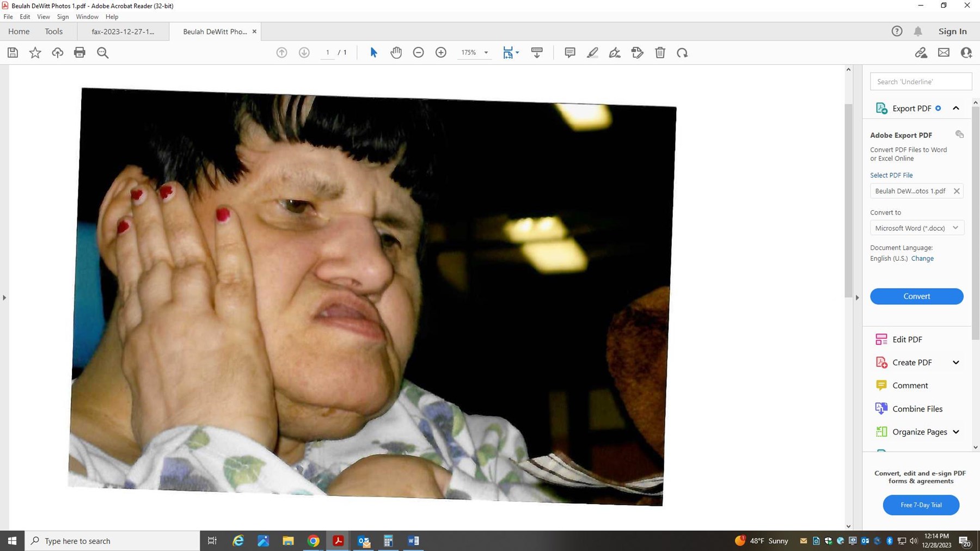Open the 175% zoom level dropdown
Screen dimensions: 980x551
tap(486, 53)
